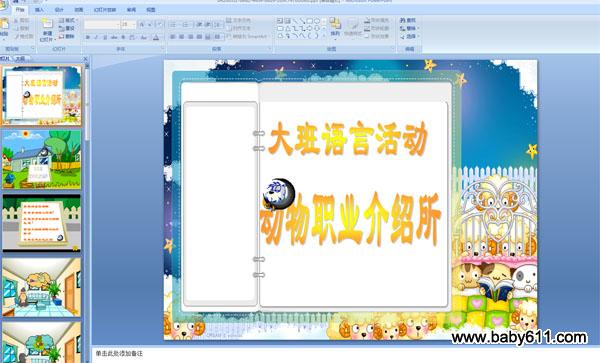Open the Insert ribbon tab

click(39, 10)
